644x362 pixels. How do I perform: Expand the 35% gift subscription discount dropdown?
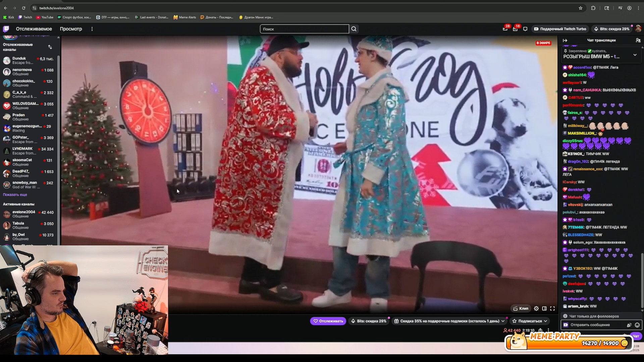[x=503, y=321]
